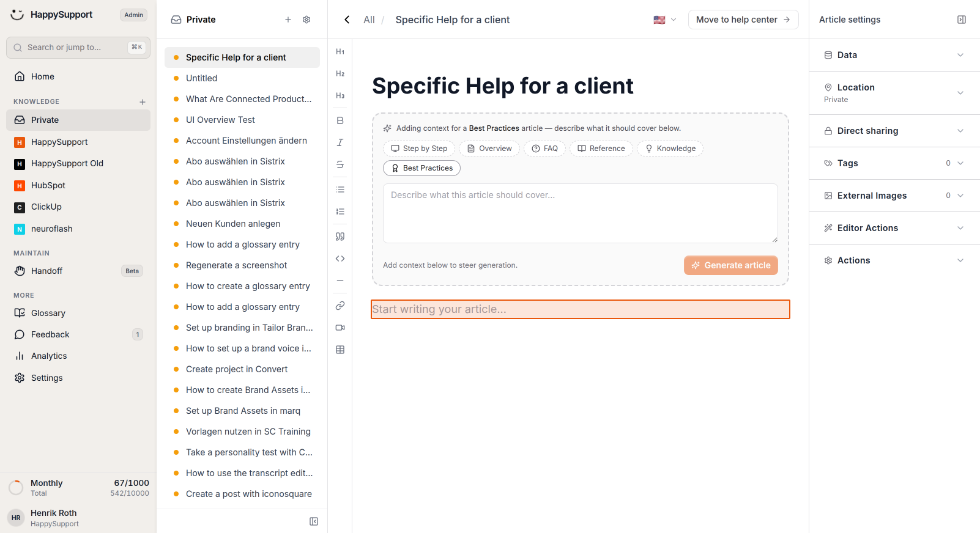
Task: Add new knowledge base with plus icon
Action: point(143,102)
